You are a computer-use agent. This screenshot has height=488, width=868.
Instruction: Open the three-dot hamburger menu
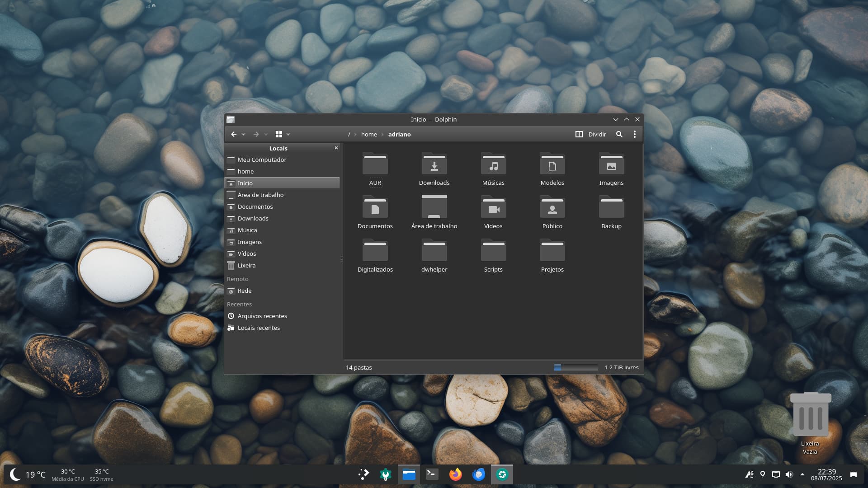point(635,134)
